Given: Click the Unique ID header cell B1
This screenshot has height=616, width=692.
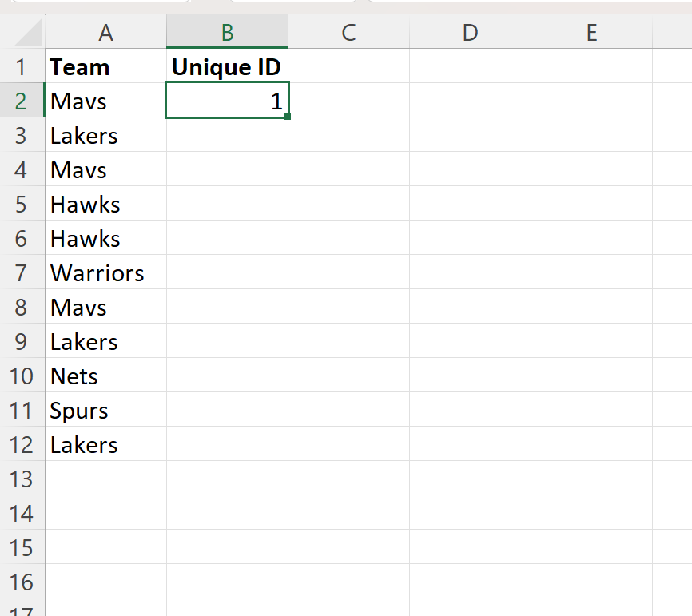Looking at the screenshot, I should click(x=226, y=67).
